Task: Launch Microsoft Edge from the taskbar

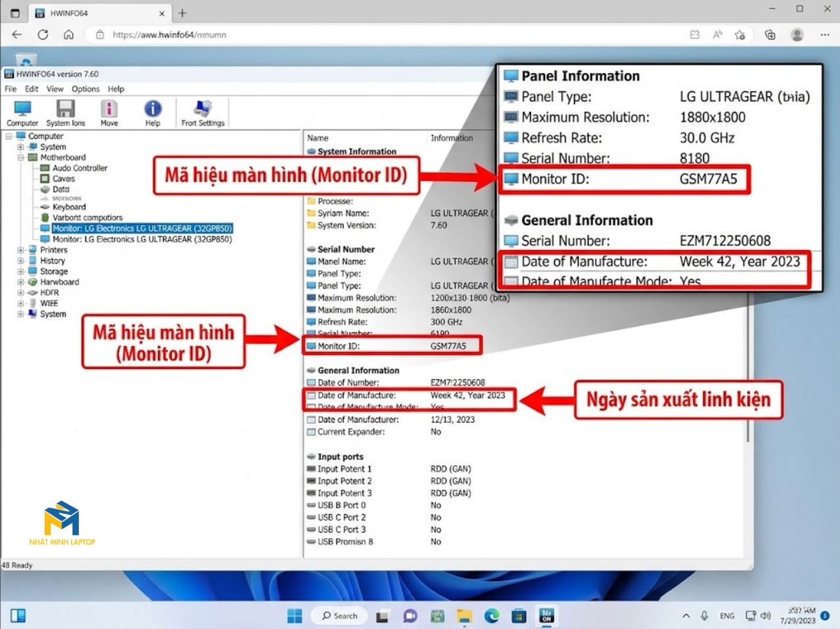Action: [x=492, y=616]
